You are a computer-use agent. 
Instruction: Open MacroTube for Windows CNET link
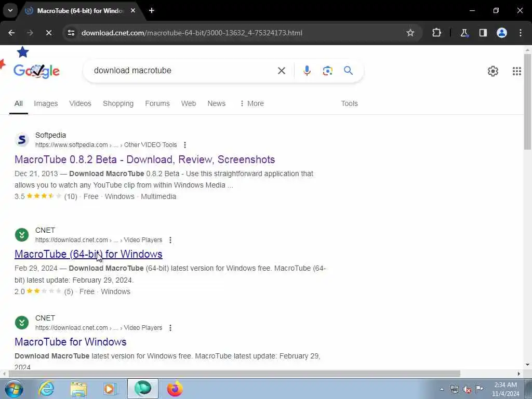[x=71, y=342]
